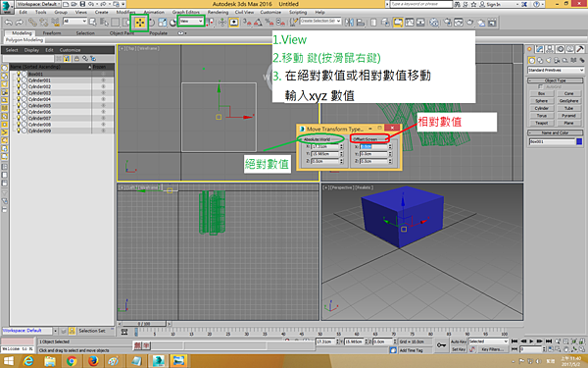Collapse the Object Type rollout

(556, 80)
